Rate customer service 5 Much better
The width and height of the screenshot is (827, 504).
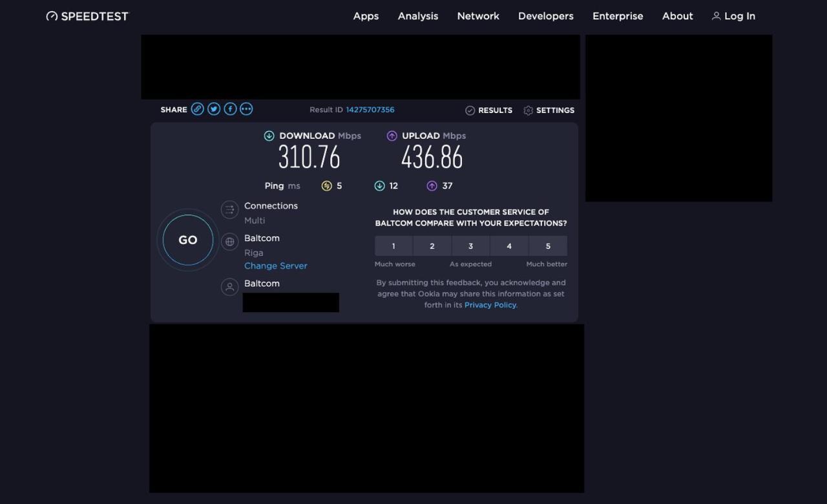(x=548, y=246)
